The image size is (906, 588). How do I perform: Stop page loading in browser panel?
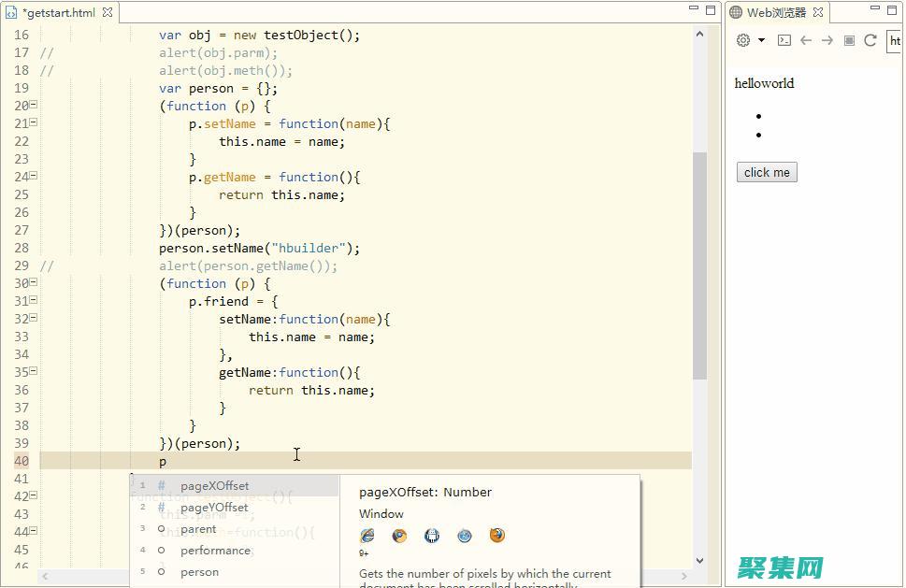coord(849,40)
